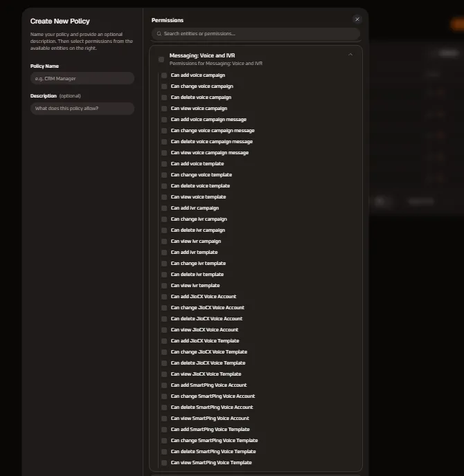Tick 'Can delete JioCX Voice Template'
The image size is (464, 476).
pos(164,363)
